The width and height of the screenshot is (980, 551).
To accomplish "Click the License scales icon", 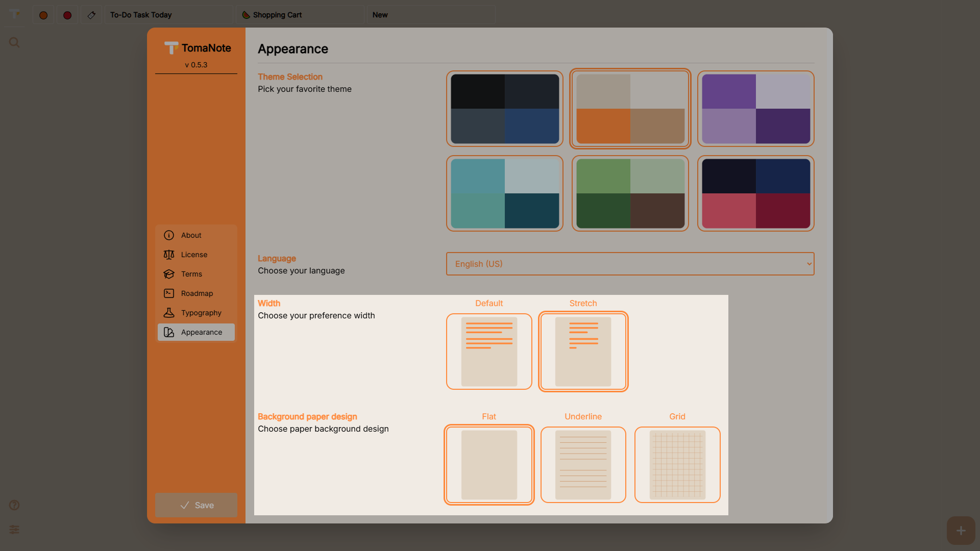I will 169,255.
